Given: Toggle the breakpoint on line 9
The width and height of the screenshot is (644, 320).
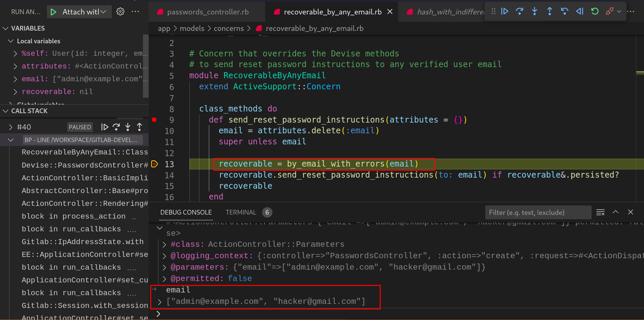Looking at the screenshot, I should [154, 120].
